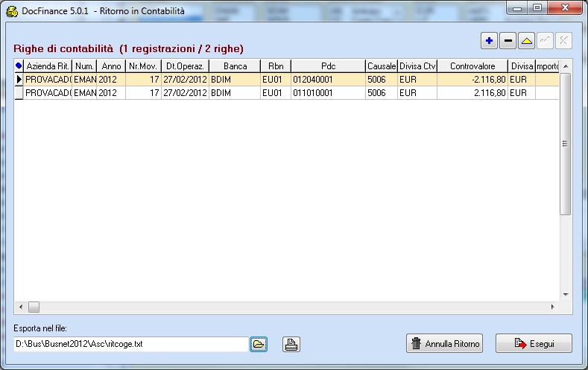This screenshot has height=370, width=588.
Task: Click the horizontal scrollbar thumb
Action: (x=34, y=307)
